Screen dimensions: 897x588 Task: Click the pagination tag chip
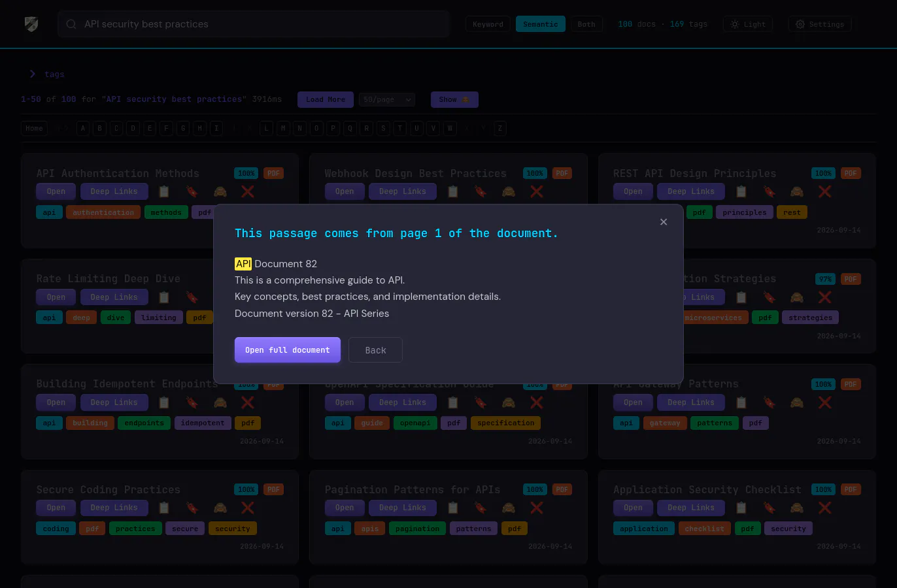pos(418,529)
